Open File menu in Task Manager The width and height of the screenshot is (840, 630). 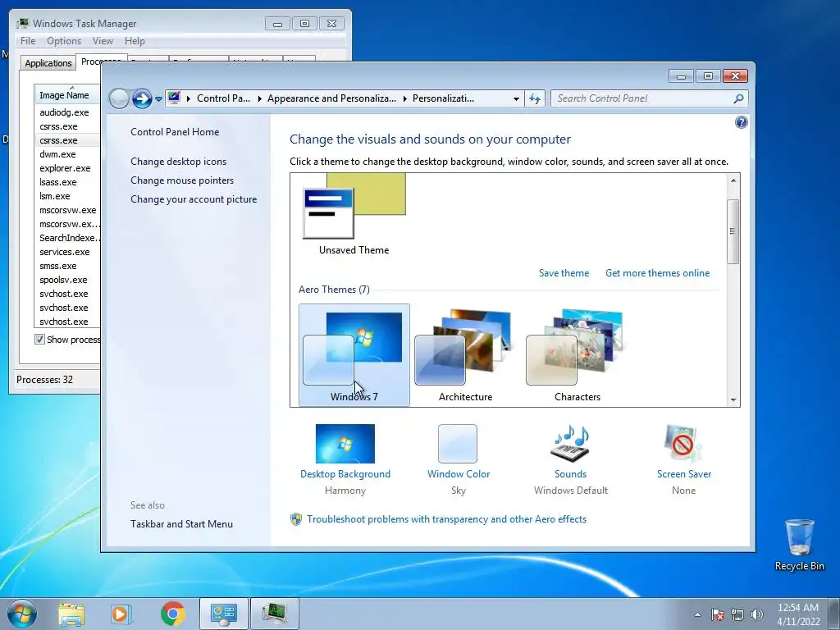pyautogui.click(x=28, y=41)
